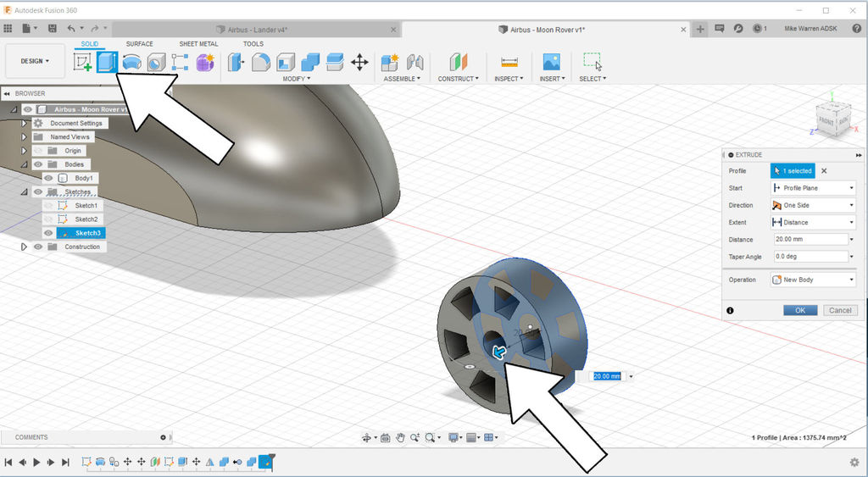The height and width of the screenshot is (477, 868).
Task: Clear the profile selection X
Action: (x=824, y=171)
